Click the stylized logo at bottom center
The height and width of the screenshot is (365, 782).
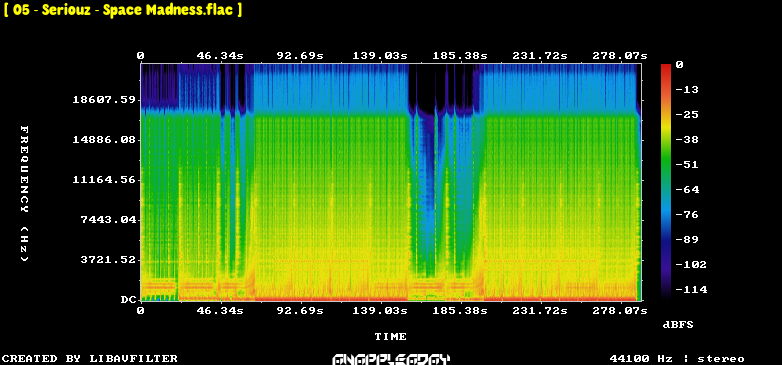[x=391, y=359]
